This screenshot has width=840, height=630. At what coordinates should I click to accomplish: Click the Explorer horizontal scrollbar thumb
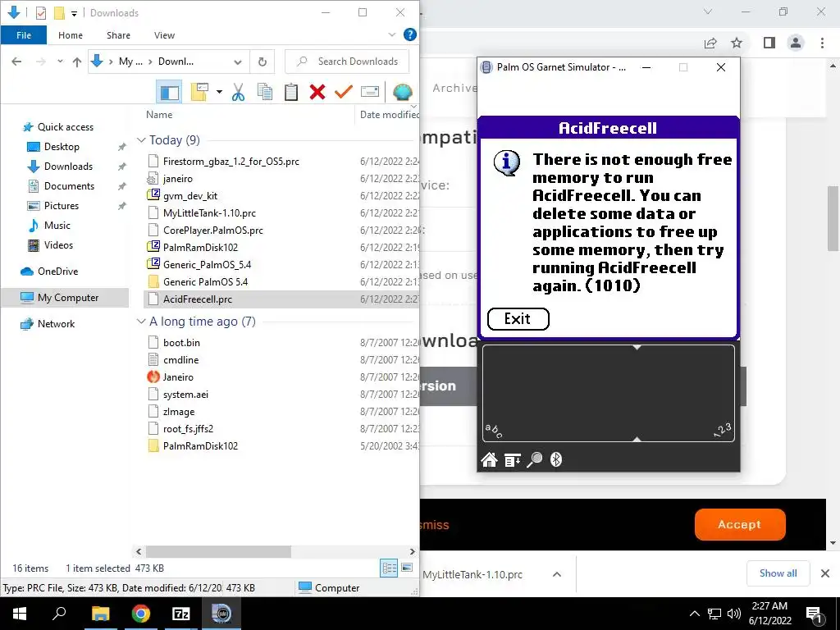click(218, 551)
